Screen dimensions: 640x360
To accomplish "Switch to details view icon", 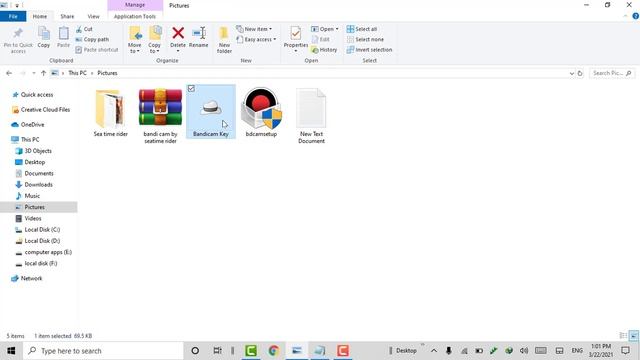I will pyautogui.click(x=623, y=336).
